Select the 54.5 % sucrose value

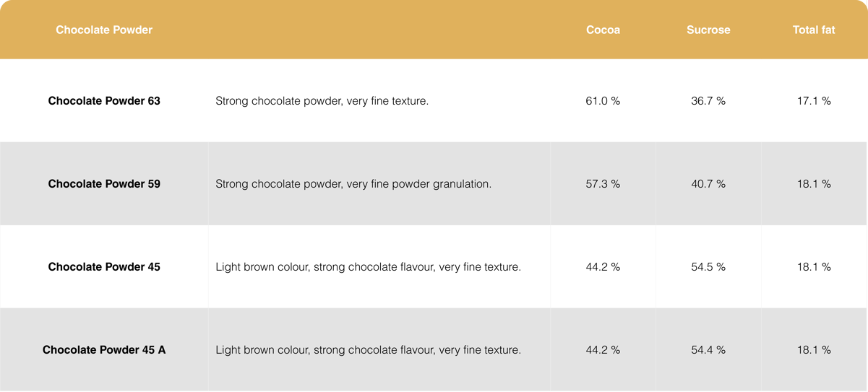(x=708, y=267)
